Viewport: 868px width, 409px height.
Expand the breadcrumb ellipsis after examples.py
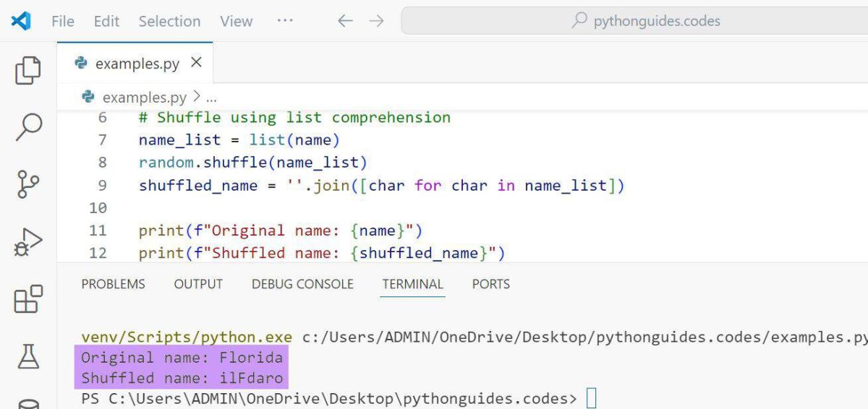[211, 98]
